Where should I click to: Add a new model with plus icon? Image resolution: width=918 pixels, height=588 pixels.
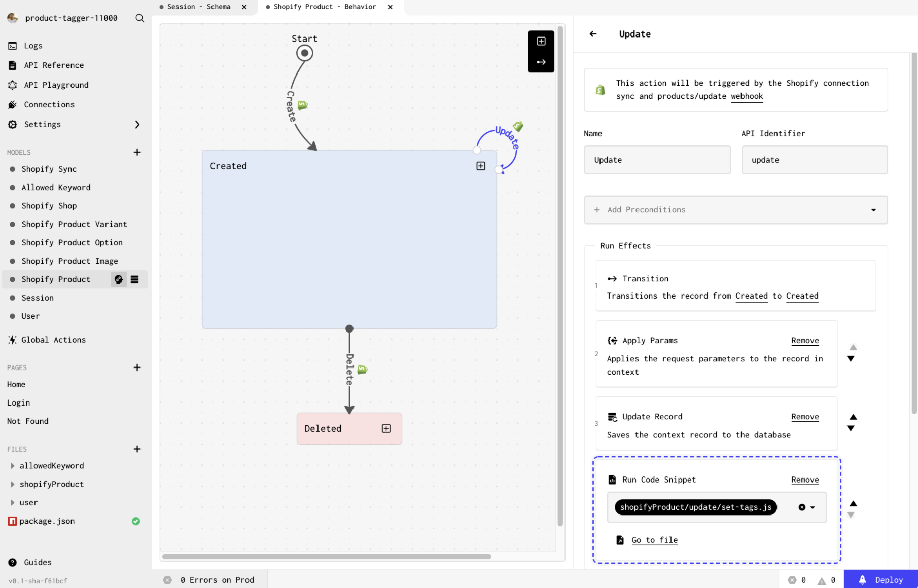pos(137,152)
